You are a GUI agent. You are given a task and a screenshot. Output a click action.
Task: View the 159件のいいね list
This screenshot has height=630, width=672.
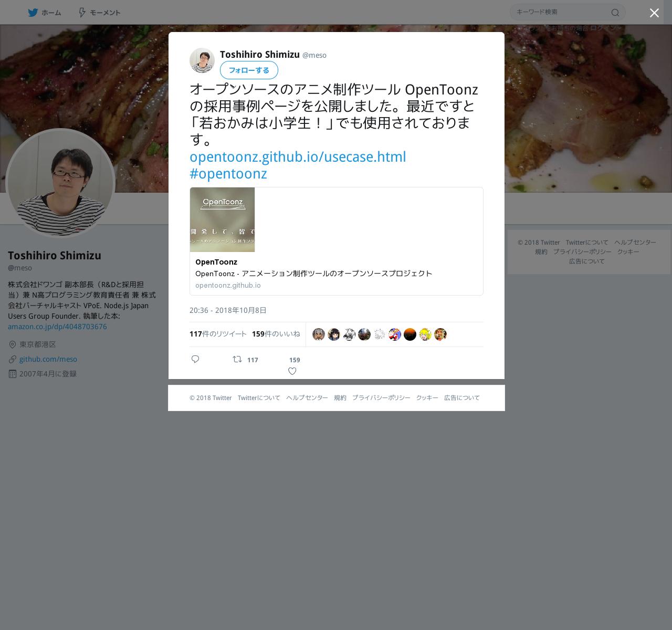(x=276, y=334)
